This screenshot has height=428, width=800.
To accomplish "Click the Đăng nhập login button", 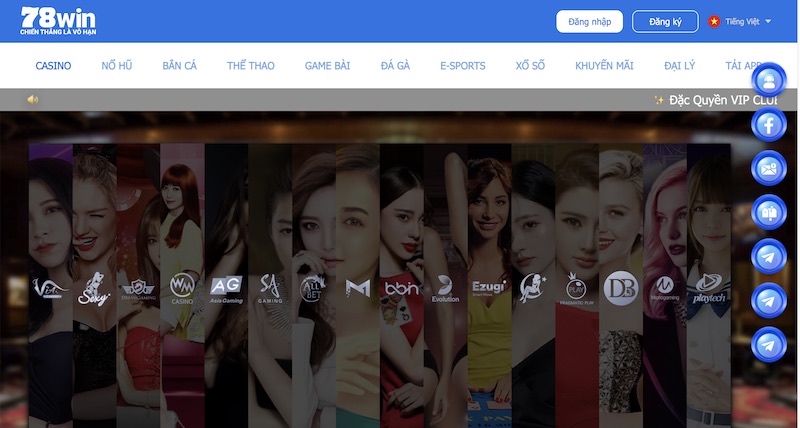I will (x=589, y=21).
